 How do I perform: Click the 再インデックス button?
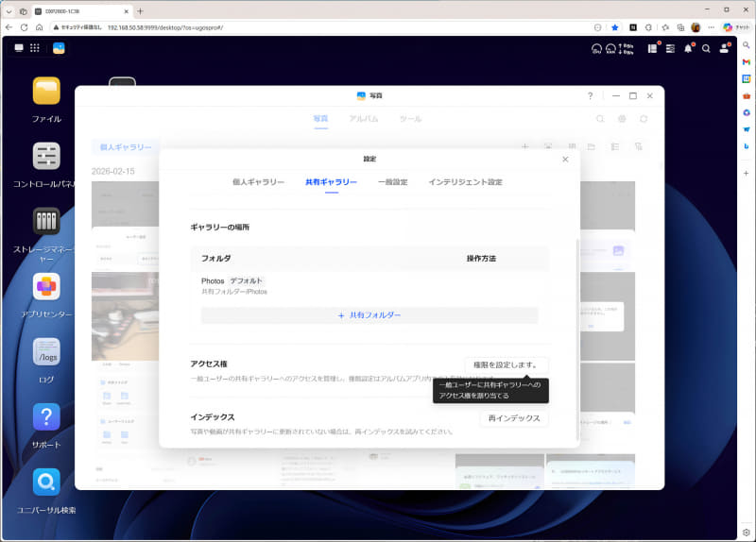(514, 418)
